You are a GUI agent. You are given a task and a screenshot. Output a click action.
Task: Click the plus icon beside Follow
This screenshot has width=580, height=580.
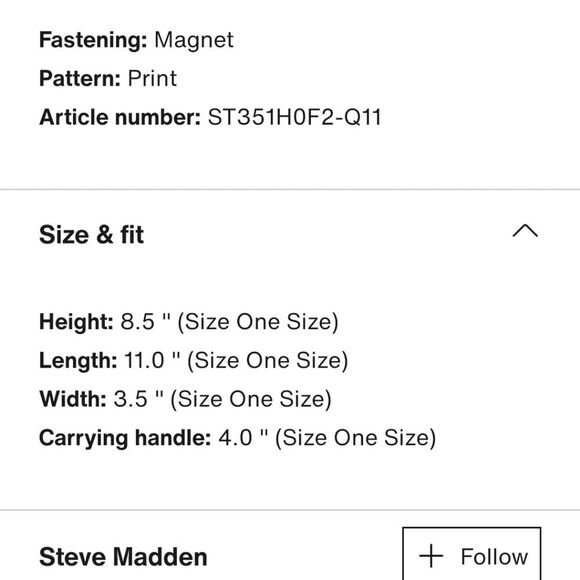tap(431, 556)
